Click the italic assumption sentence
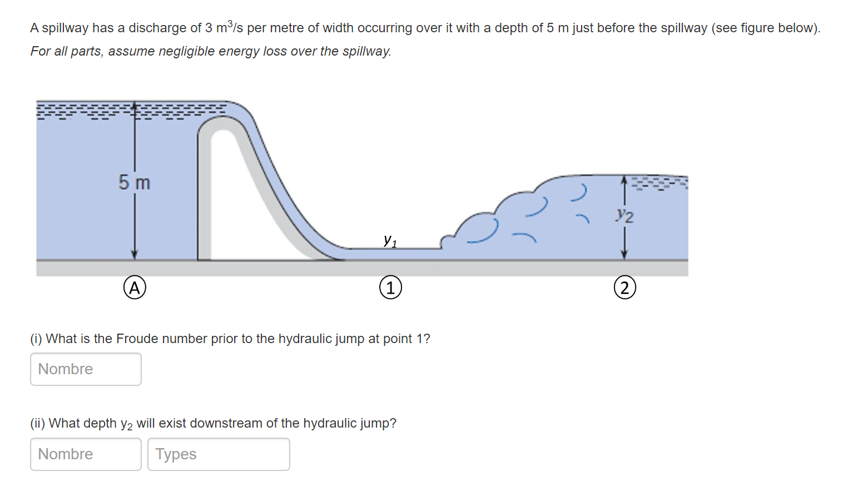 click(x=210, y=51)
